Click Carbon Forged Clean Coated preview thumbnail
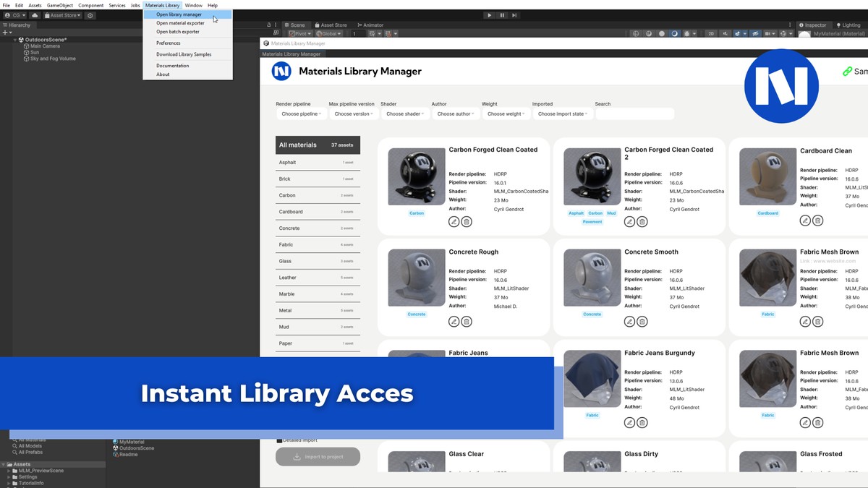 417,177
